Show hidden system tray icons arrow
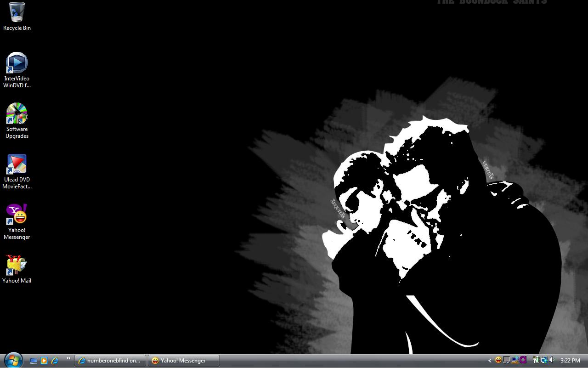The image size is (588, 368). pos(490,361)
